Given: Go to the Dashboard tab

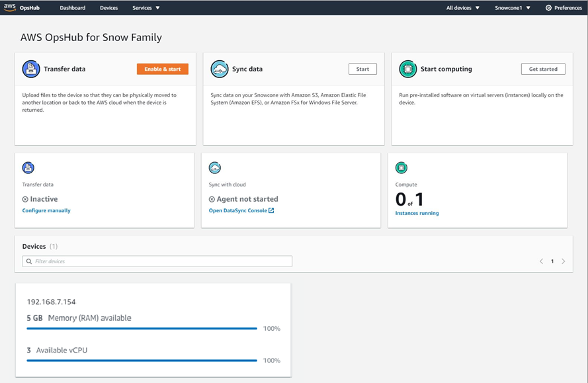Looking at the screenshot, I should tap(72, 8).
